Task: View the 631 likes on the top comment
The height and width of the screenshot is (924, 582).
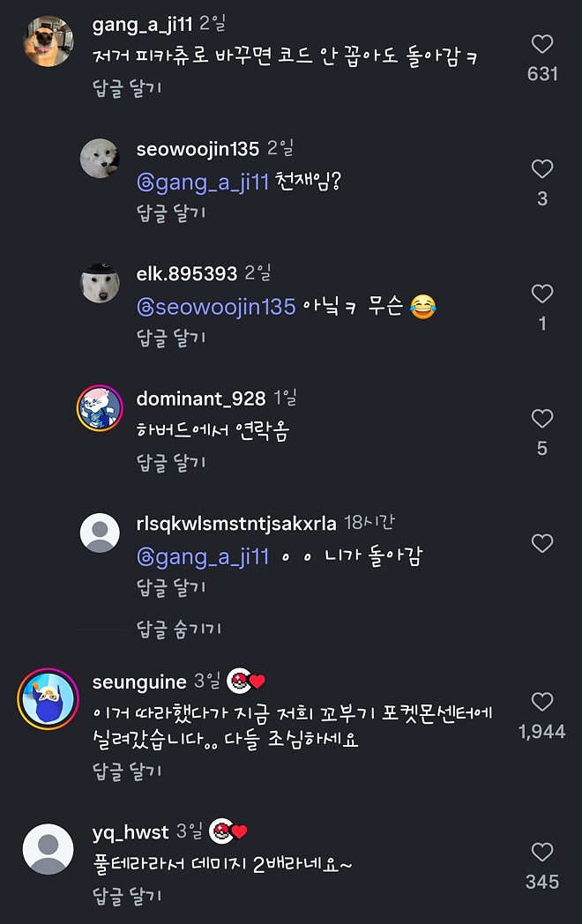Action: (542, 74)
